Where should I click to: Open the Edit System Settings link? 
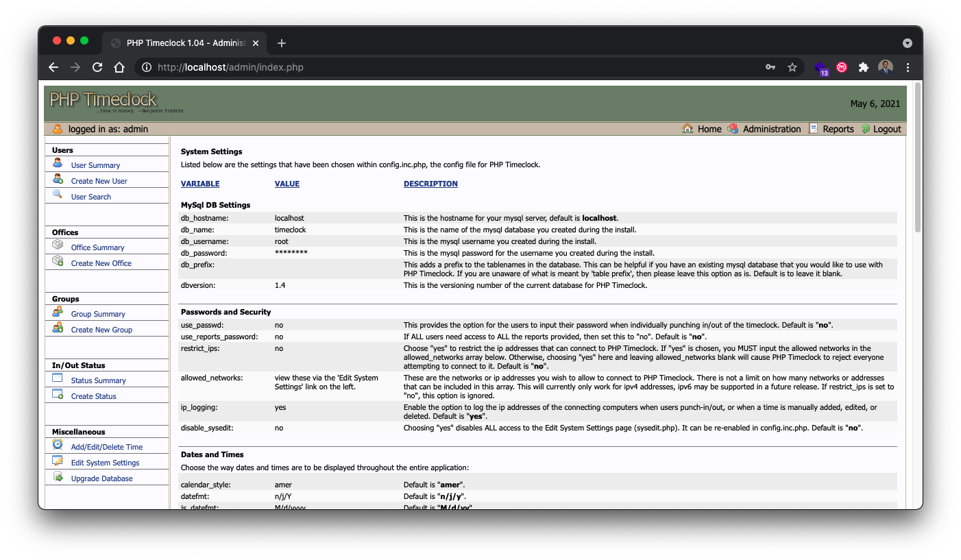pos(105,463)
